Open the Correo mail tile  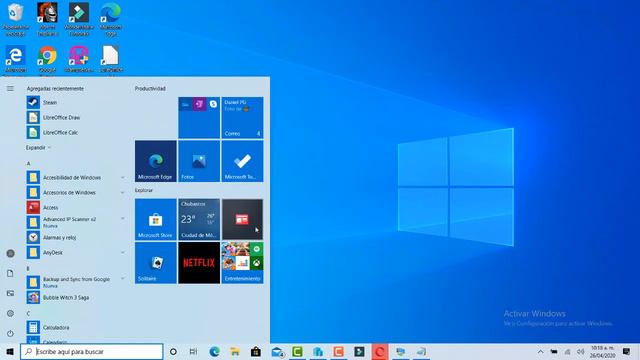coord(242,118)
